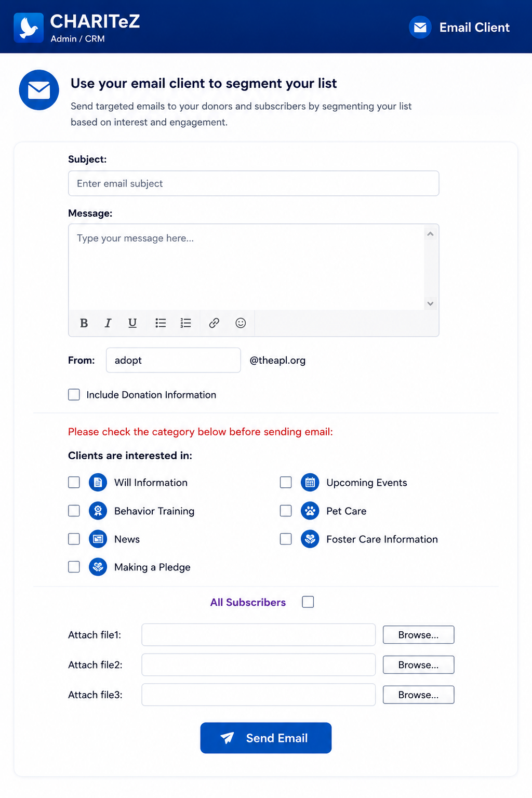Apply bold formatting in message toolbar
Image resolution: width=532 pixels, height=798 pixels.
pyautogui.click(x=84, y=323)
